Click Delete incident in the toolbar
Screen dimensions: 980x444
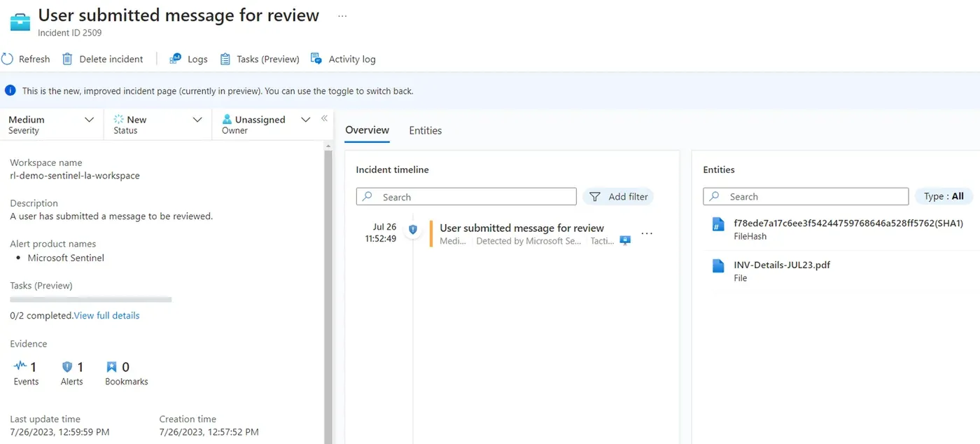pos(102,59)
